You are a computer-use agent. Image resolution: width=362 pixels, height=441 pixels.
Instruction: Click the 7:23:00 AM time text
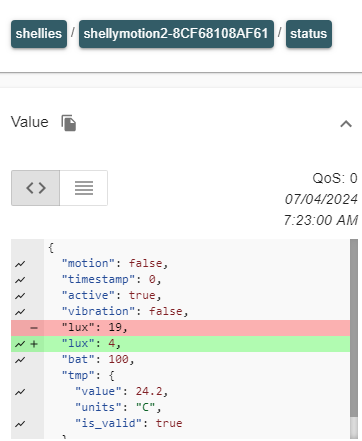[x=321, y=220]
